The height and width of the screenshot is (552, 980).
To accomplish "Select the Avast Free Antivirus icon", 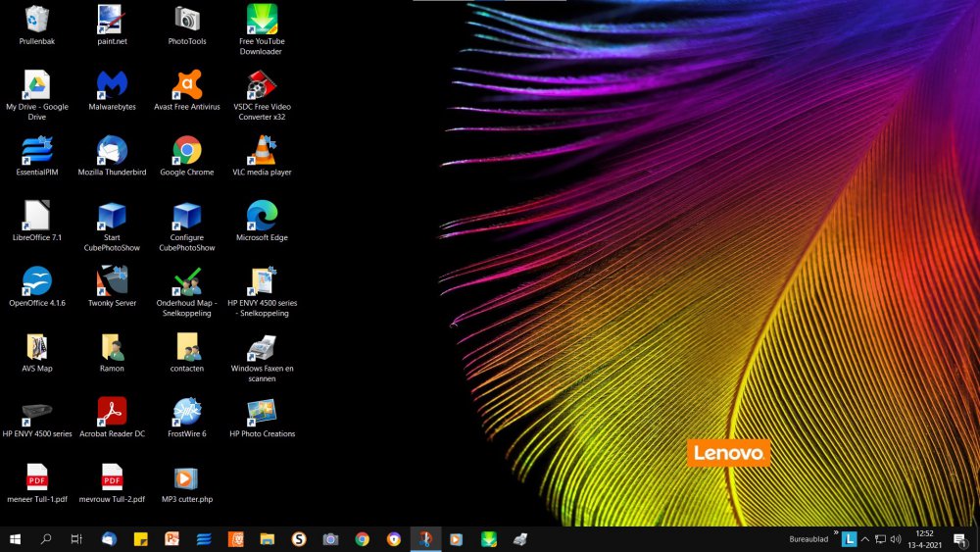I will (186, 85).
